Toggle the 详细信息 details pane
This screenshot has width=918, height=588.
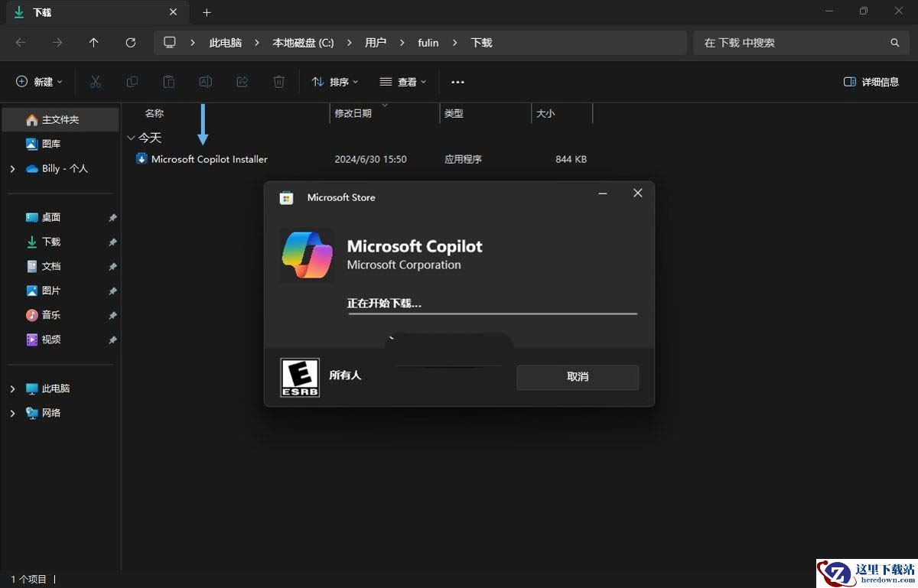tap(871, 82)
